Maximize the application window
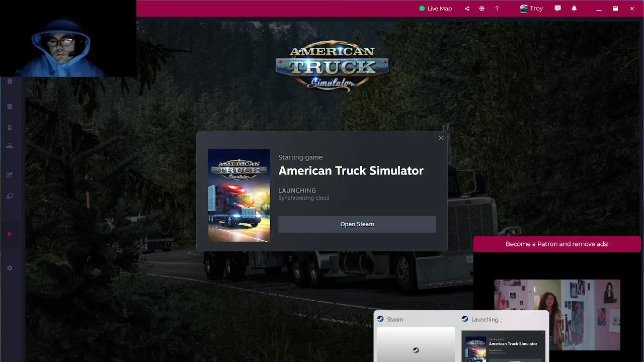This screenshot has width=644, height=362. (x=615, y=9)
